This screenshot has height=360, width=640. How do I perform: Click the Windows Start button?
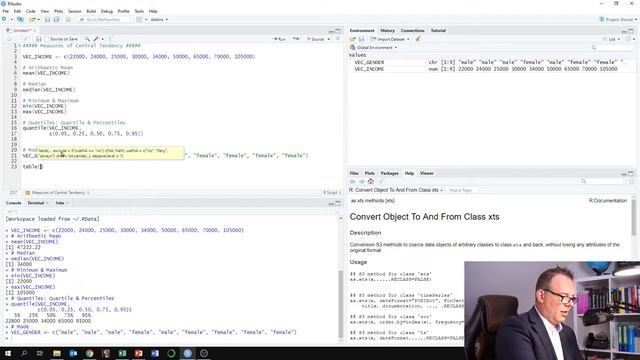coord(8,353)
